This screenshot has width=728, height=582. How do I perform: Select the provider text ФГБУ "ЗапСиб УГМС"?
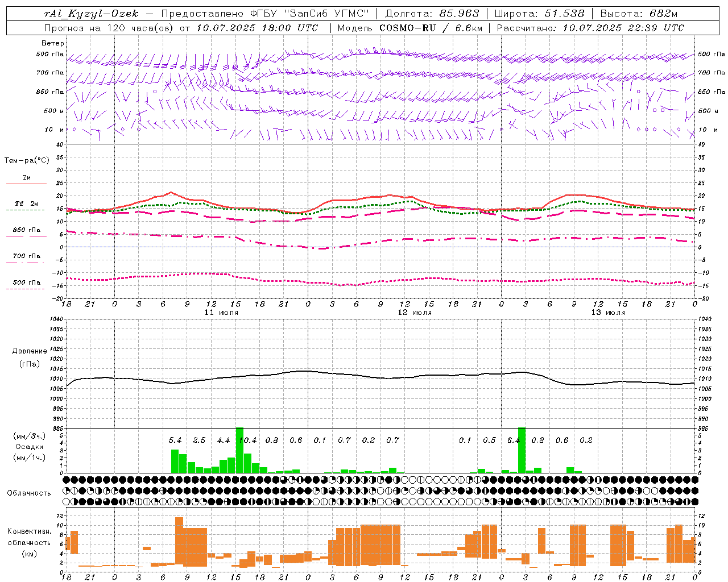coord(309,14)
